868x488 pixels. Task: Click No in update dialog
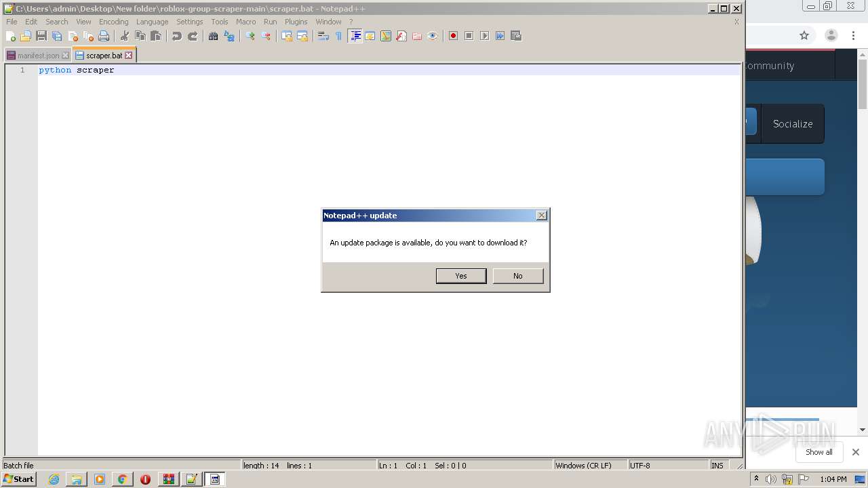[x=518, y=276]
